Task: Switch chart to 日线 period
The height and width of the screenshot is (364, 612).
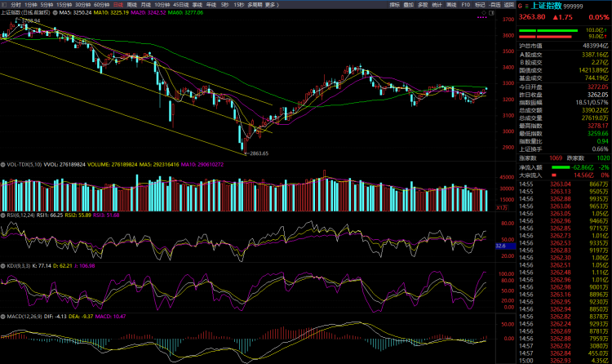Action: [x=118, y=5]
